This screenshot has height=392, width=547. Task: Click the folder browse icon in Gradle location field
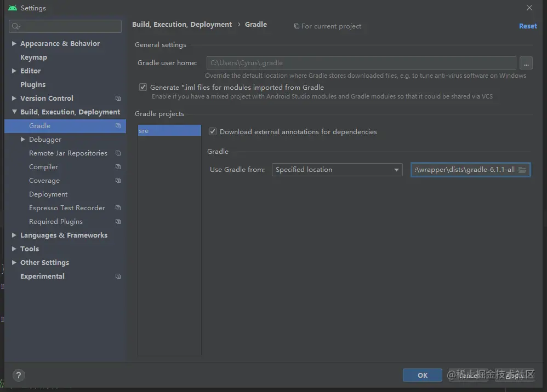[522, 170]
